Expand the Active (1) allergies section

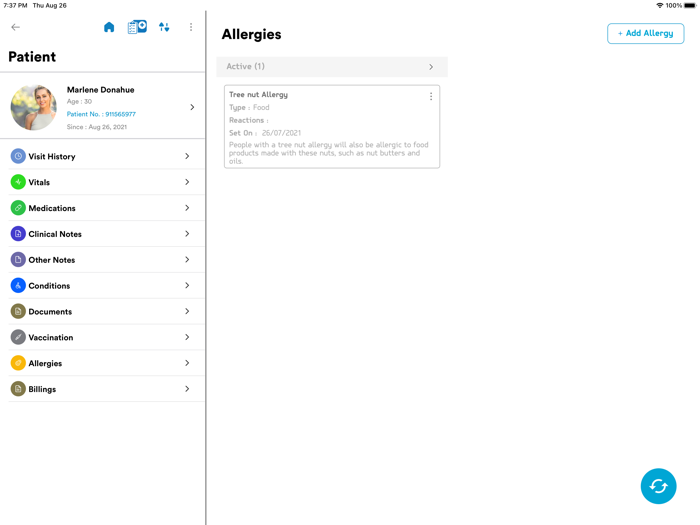click(431, 67)
